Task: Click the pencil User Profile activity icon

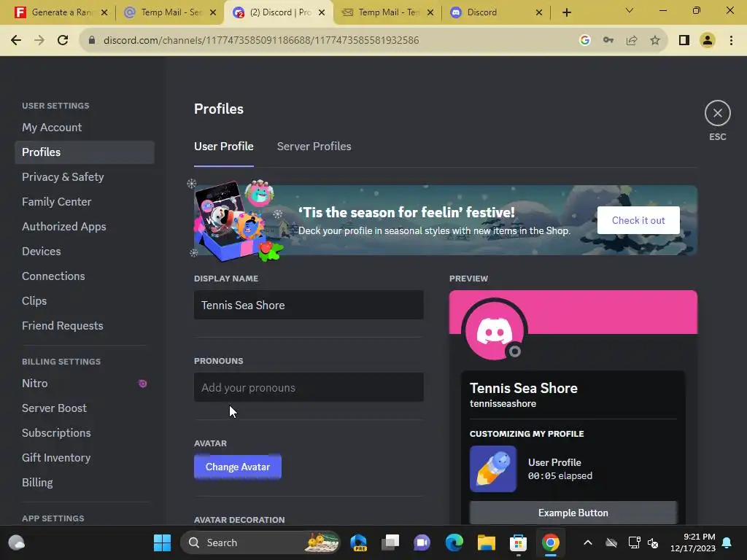Action: [x=492, y=469]
